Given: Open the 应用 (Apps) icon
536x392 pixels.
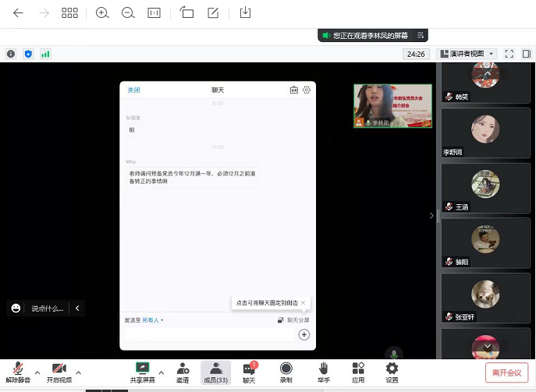Looking at the screenshot, I should (x=358, y=372).
